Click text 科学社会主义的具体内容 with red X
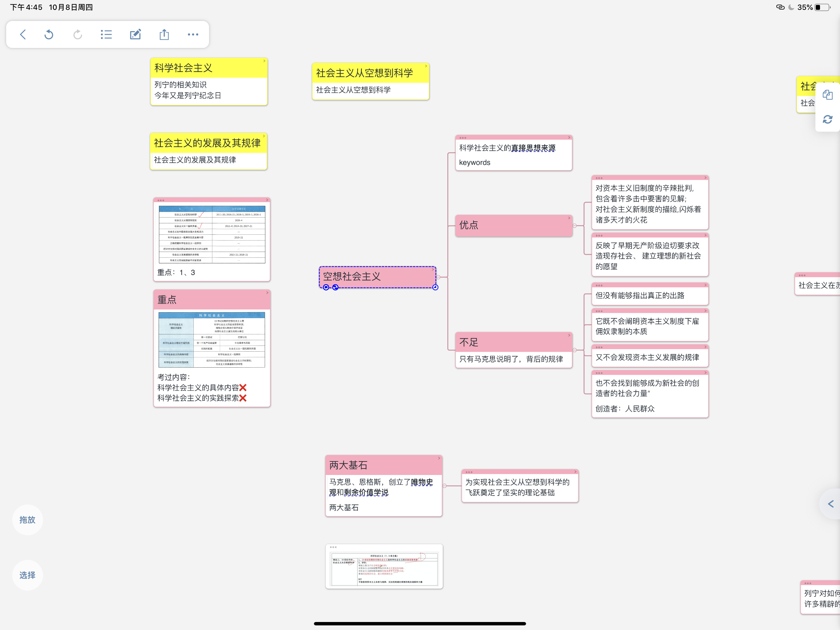840x630 pixels. tap(202, 387)
